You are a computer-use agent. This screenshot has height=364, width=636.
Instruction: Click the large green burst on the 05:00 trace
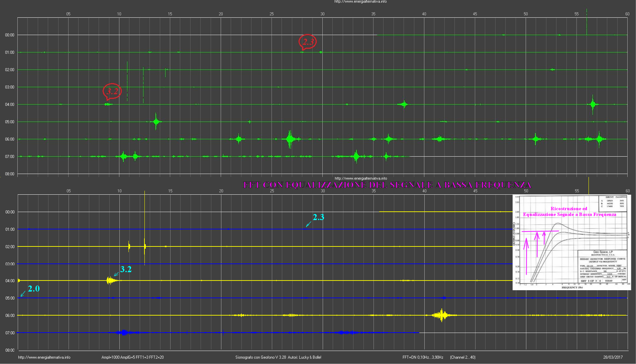(x=156, y=122)
